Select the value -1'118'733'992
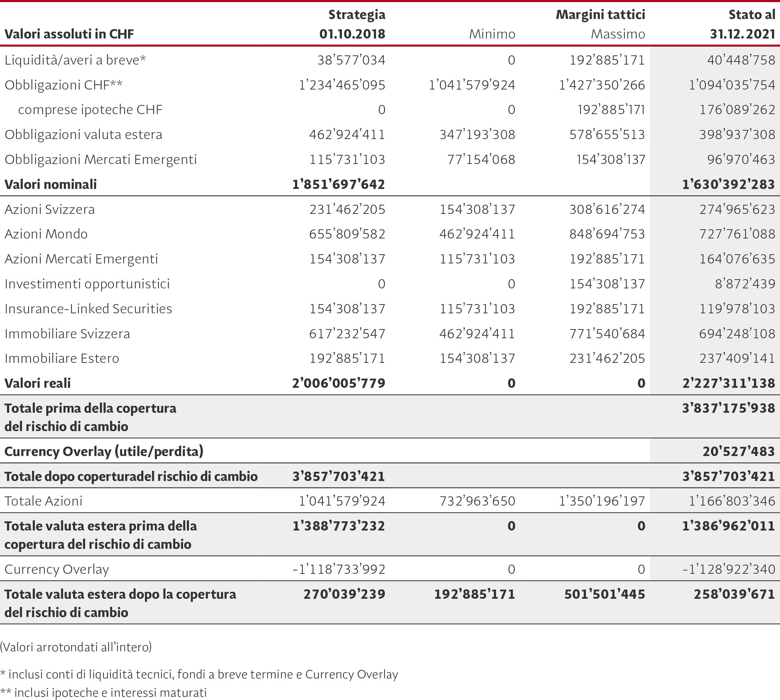Image resolution: width=780 pixels, height=700 pixels. pyautogui.click(x=339, y=569)
